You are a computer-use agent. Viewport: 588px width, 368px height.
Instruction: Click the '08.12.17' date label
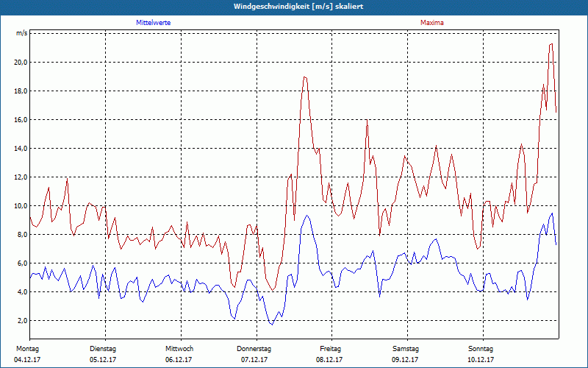pos(329,360)
